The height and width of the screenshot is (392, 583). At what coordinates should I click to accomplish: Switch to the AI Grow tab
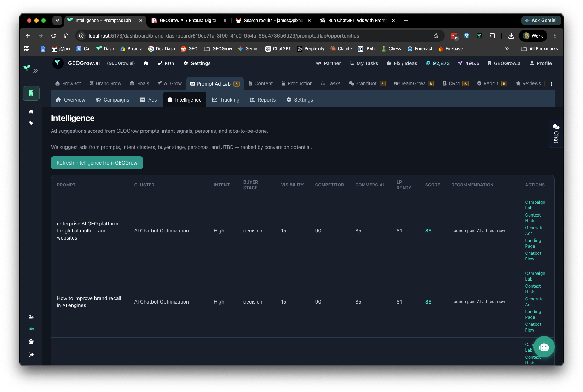(170, 83)
